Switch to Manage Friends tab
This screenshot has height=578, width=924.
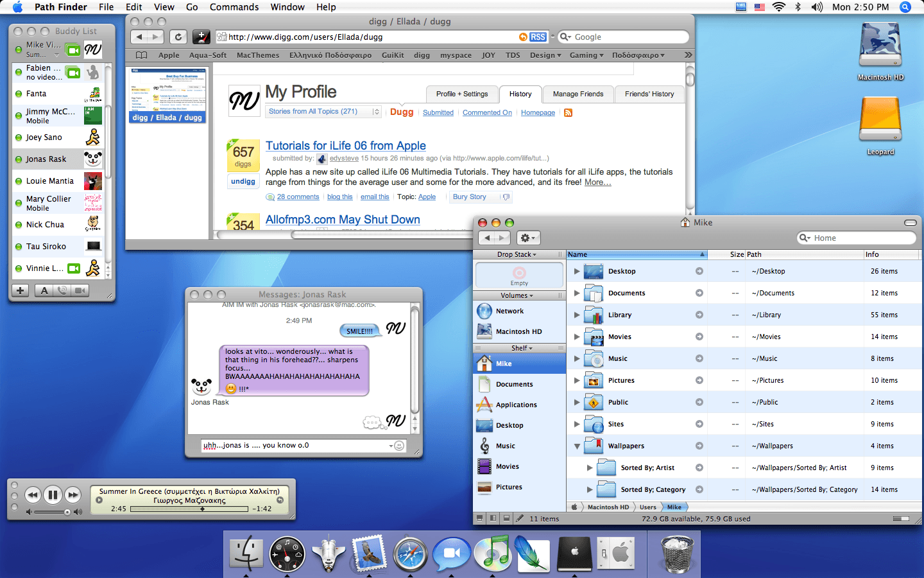[x=578, y=94]
